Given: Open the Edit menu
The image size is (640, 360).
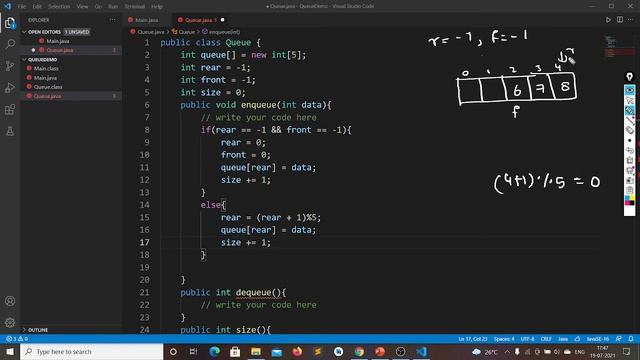Looking at the screenshot, I should pyautogui.click(x=37, y=6).
